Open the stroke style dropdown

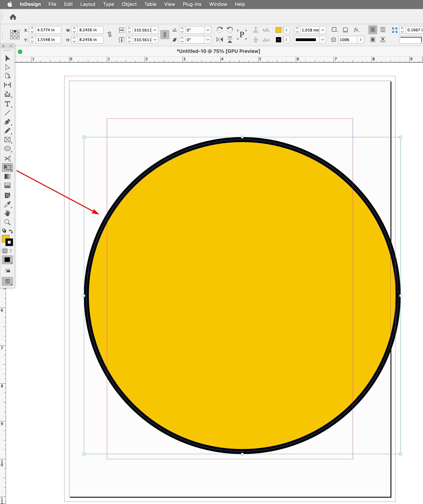pyautogui.click(x=323, y=40)
